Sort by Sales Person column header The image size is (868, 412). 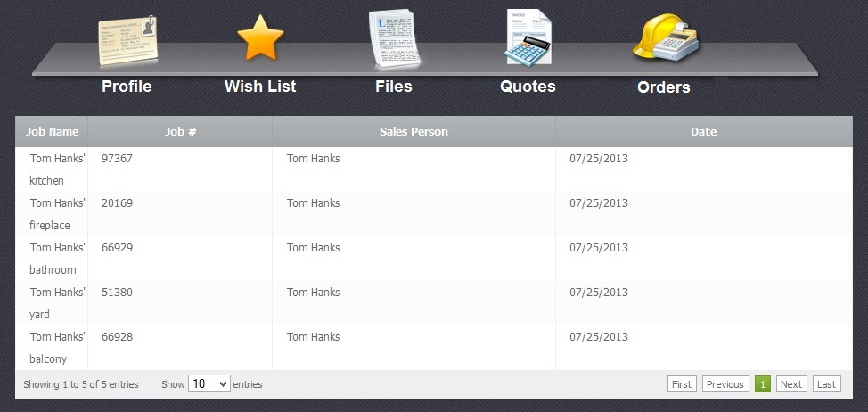pos(414,132)
